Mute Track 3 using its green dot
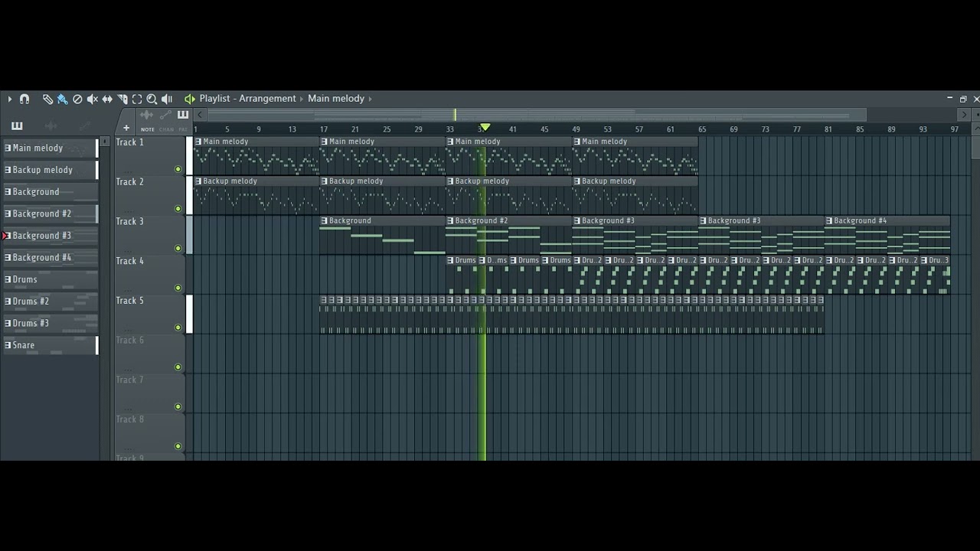980x551 pixels. coord(178,249)
